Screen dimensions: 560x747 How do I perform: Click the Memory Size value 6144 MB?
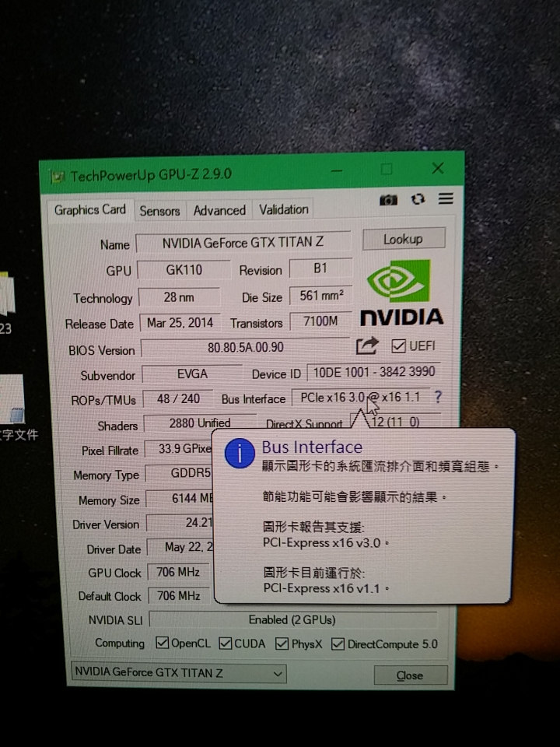tap(180, 498)
